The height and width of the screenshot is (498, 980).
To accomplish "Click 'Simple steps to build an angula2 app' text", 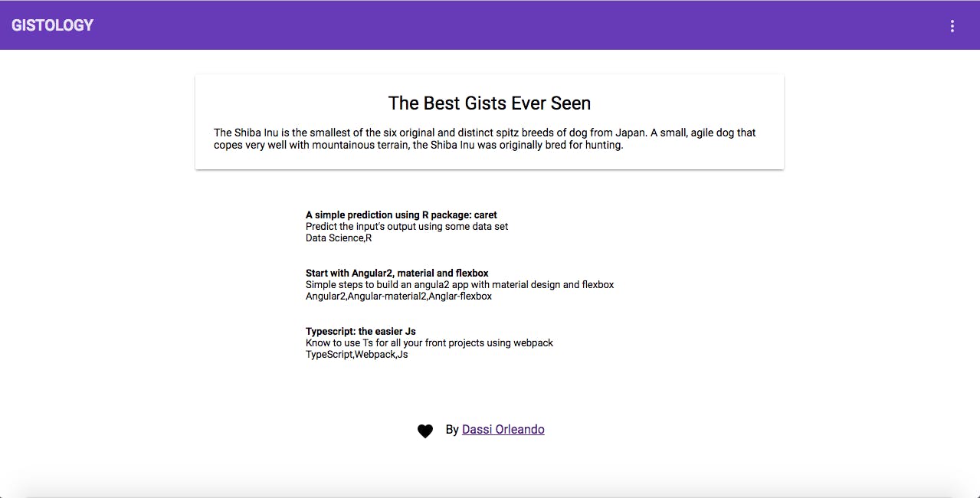I will 459,285.
